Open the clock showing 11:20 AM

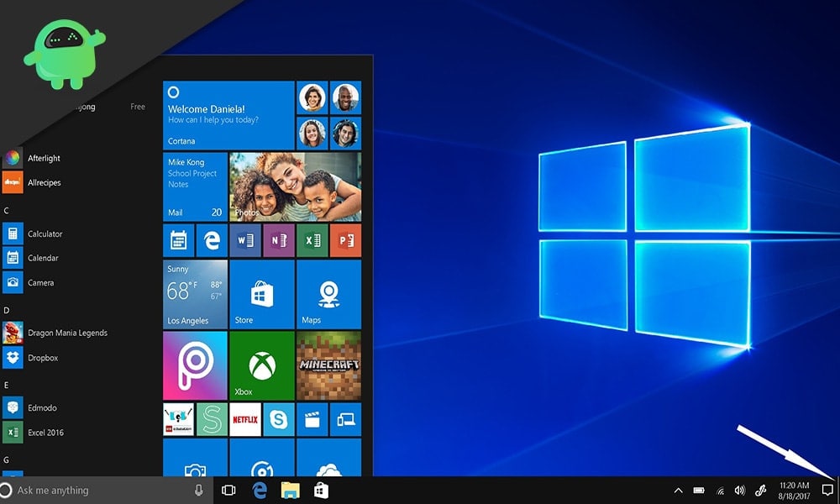[x=794, y=491]
